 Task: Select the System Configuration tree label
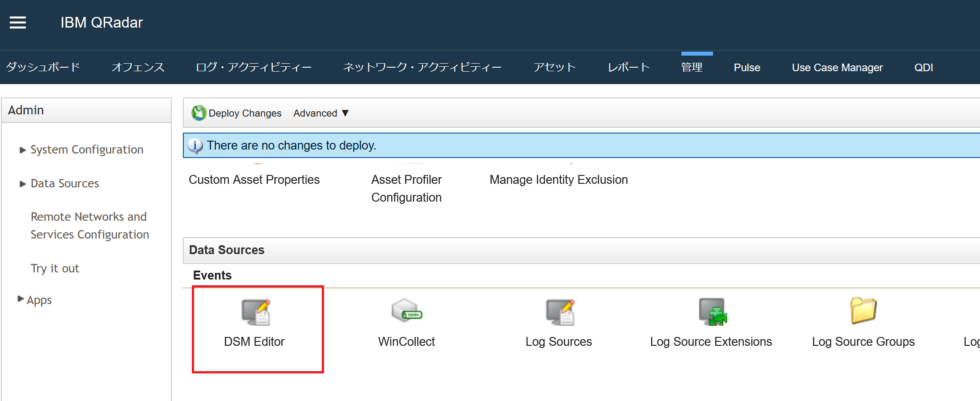(87, 150)
